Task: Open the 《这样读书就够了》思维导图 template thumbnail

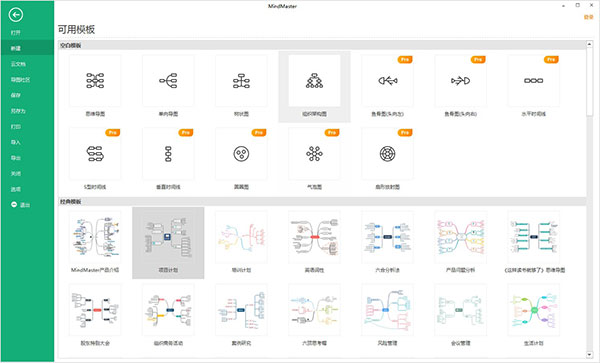Action: (533, 237)
